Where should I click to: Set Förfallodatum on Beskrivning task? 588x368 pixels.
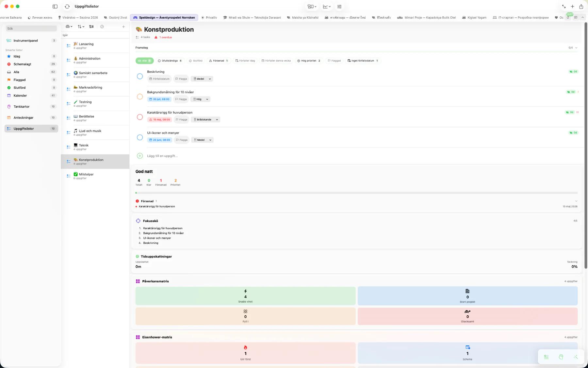pos(159,79)
